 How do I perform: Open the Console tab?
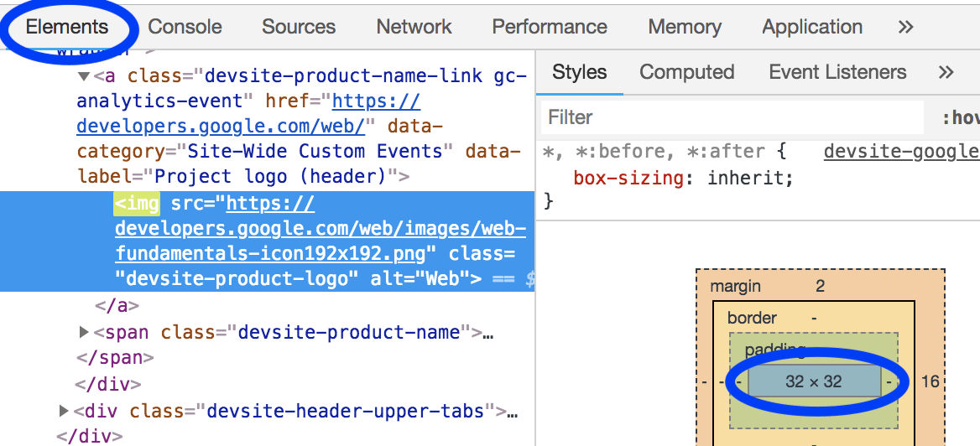tap(185, 27)
